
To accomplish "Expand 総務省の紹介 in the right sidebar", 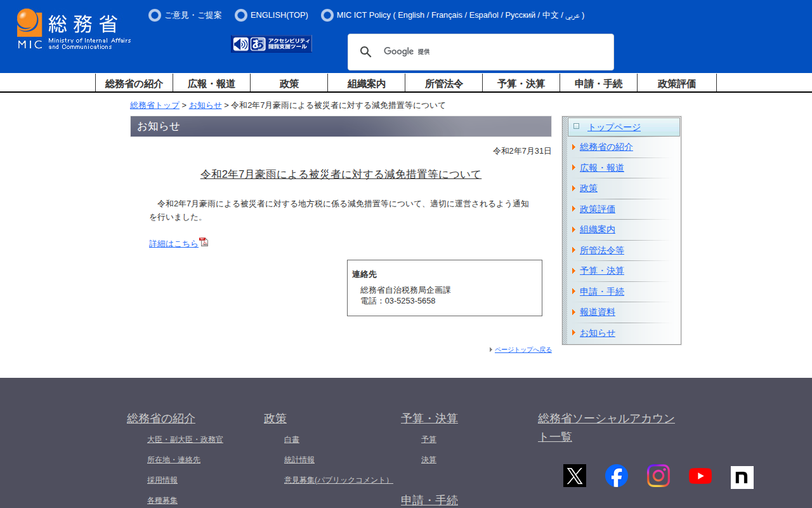I will click(606, 147).
